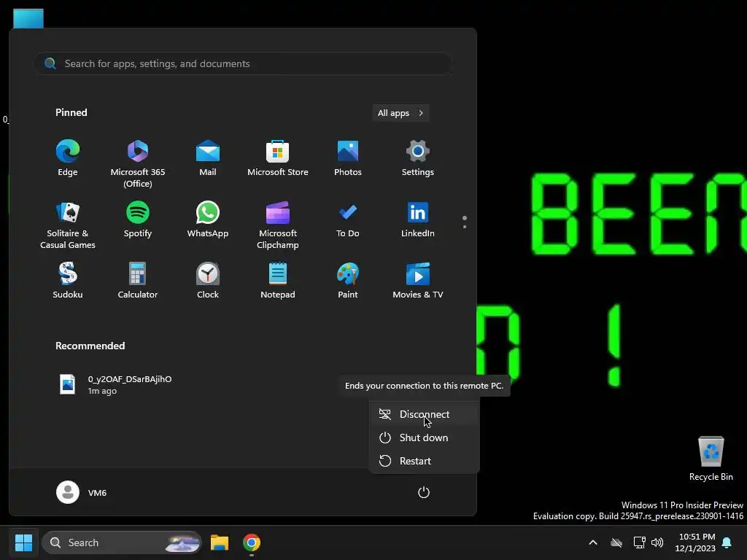Open WhatsApp

(x=208, y=219)
